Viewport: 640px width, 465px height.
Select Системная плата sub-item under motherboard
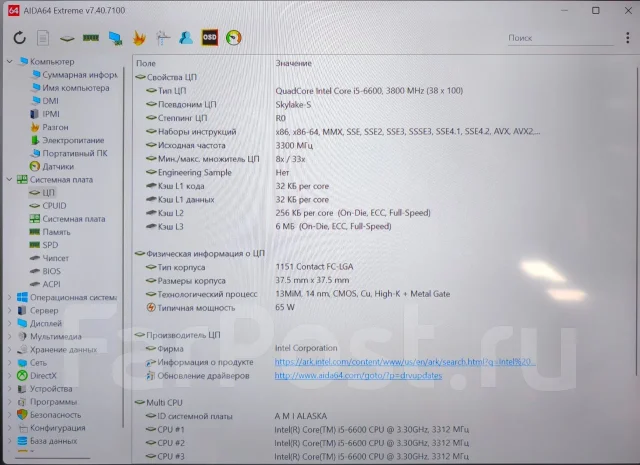pos(67,218)
